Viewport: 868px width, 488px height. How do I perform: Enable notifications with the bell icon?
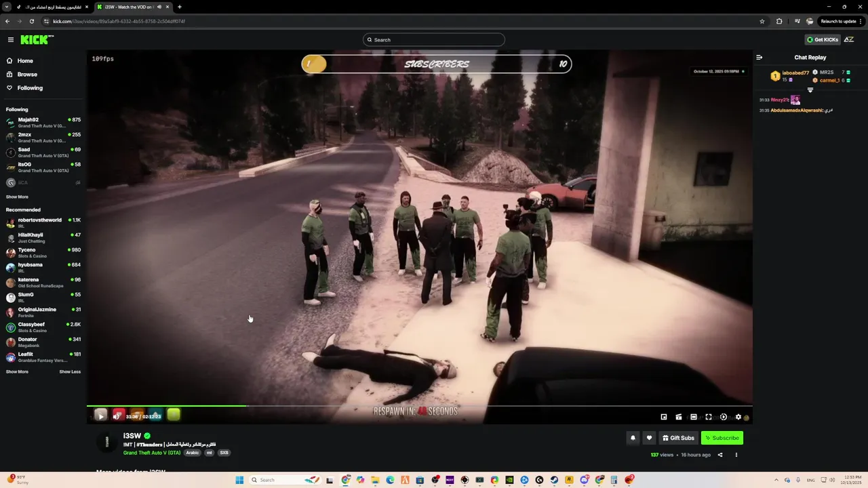point(633,438)
